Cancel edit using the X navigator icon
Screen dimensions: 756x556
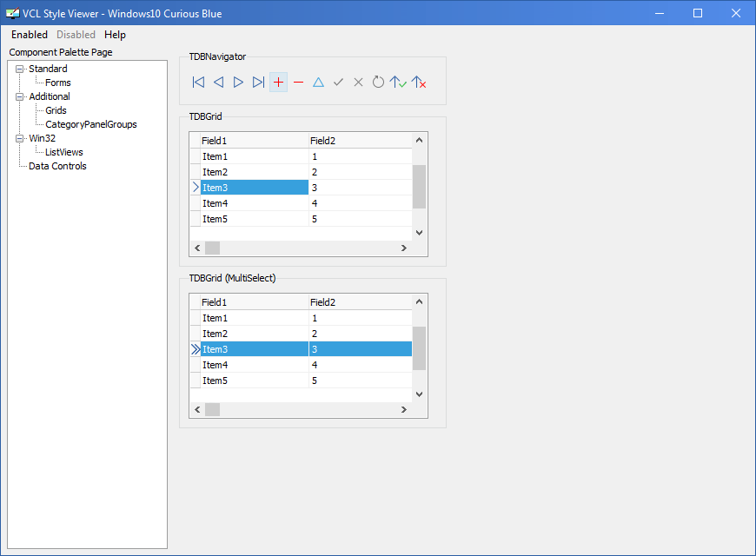[358, 83]
